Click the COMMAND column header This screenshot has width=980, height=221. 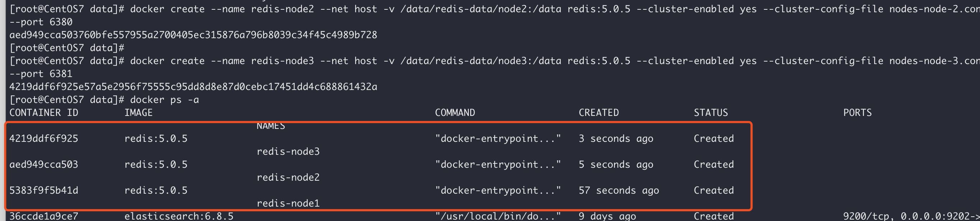455,113
